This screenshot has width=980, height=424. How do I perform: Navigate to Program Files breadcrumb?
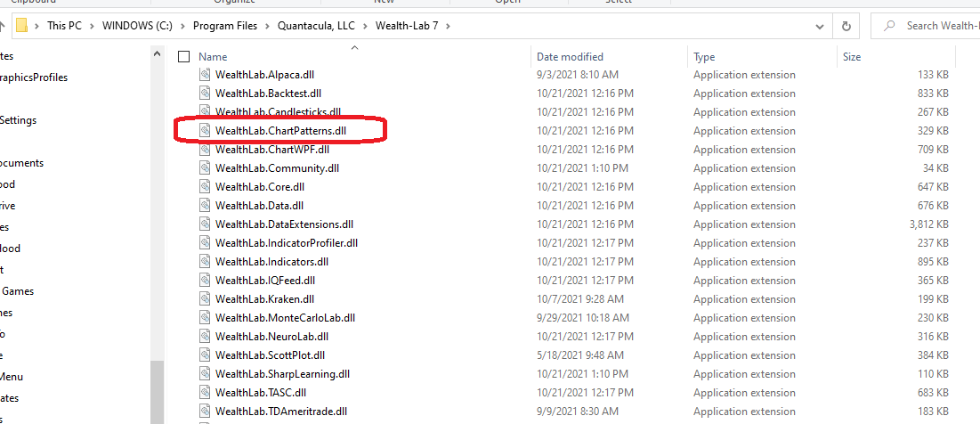225,26
